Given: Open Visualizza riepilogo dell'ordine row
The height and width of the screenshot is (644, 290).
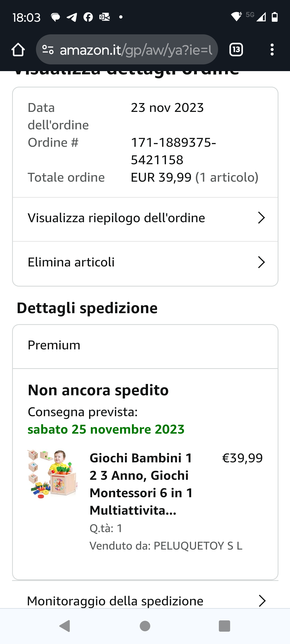Looking at the screenshot, I should [116, 218].
